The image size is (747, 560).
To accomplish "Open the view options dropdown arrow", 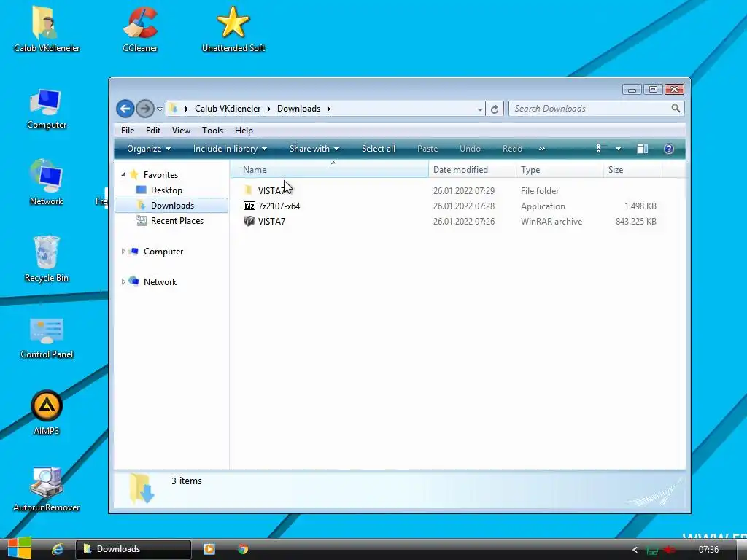I will pos(618,149).
